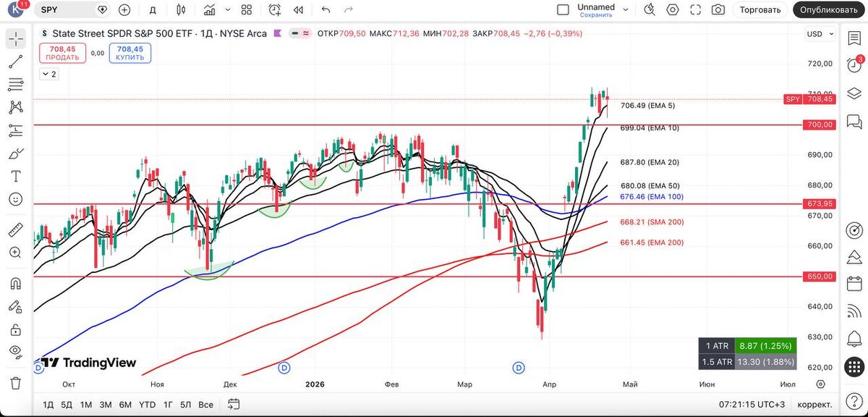Expand the indicators favorites chevron
The height and width of the screenshot is (417, 868).
pos(229,9)
